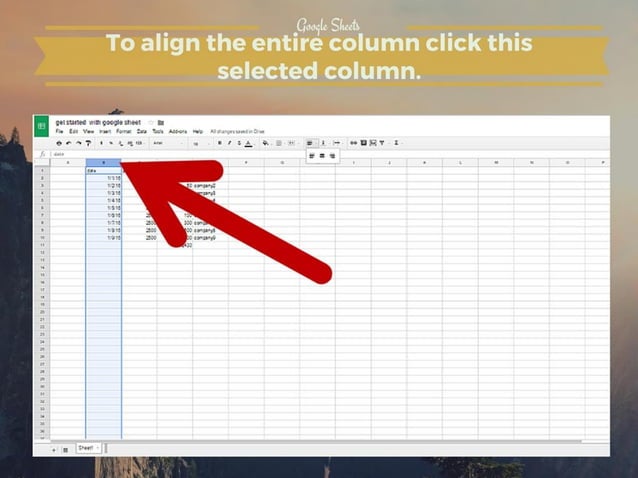
Task: Select the Paint format tool
Action: [x=88, y=143]
